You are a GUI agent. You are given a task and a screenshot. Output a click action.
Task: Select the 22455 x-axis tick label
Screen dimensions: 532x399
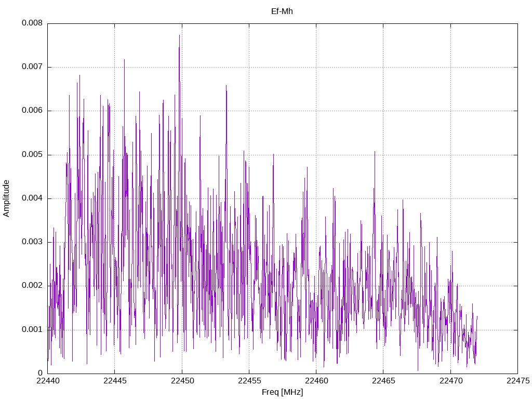pyautogui.click(x=249, y=381)
